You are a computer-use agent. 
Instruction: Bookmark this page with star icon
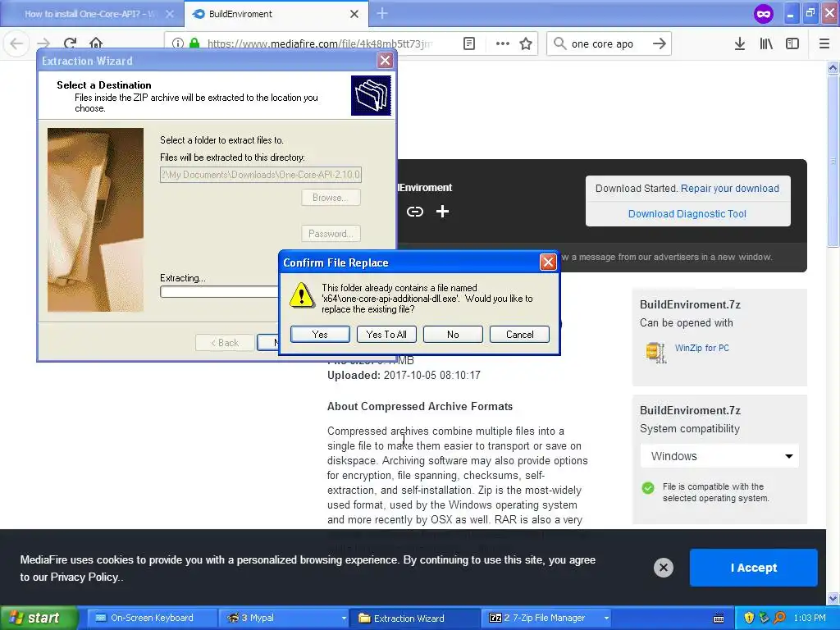tap(526, 43)
